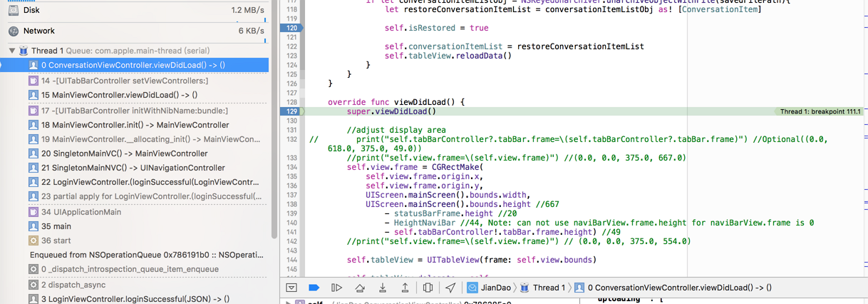The image size is (868, 304).
Task: Click the Network globe icon
Action: 14,31
